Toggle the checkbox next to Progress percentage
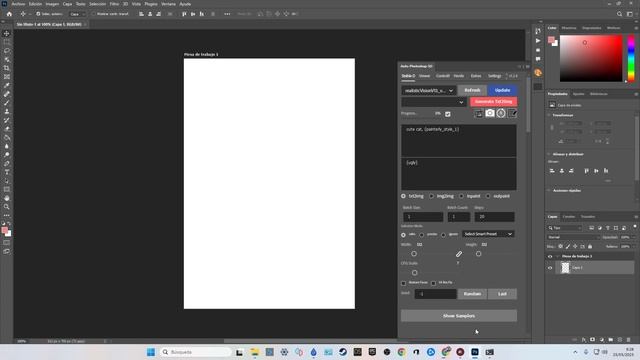The width and height of the screenshot is (640, 360). tap(448, 114)
